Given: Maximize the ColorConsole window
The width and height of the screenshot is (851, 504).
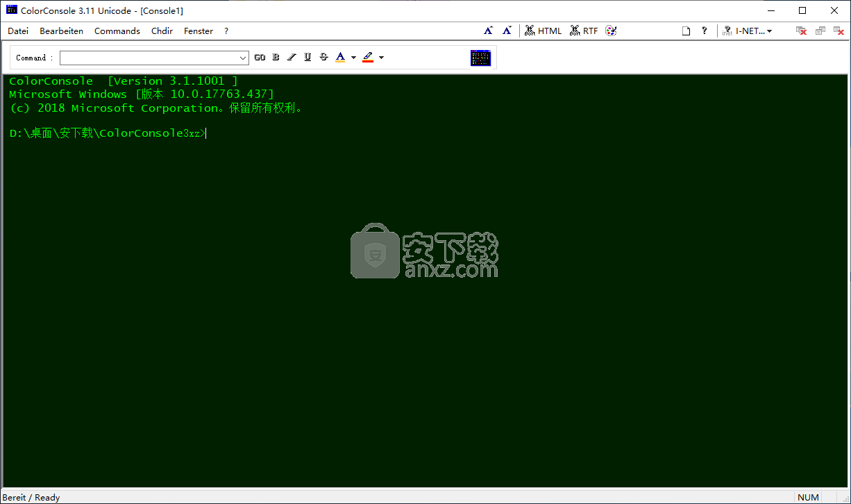Looking at the screenshot, I should 802,10.
